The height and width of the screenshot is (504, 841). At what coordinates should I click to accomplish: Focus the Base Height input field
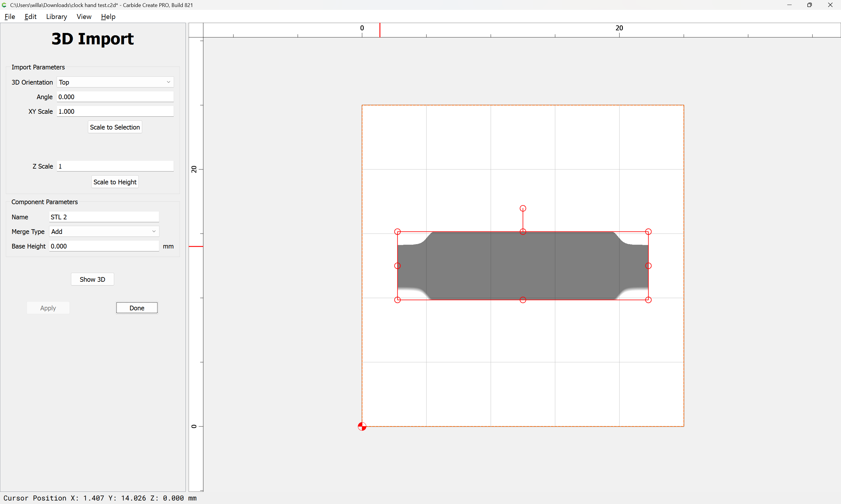[x=104, y=246]
